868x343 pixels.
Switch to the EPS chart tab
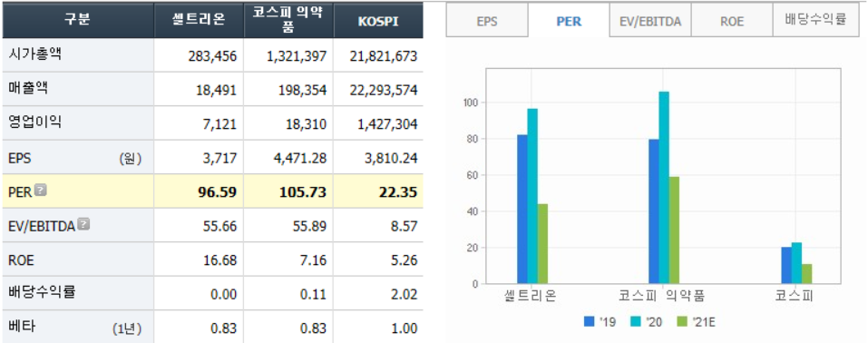coord(487,22)
